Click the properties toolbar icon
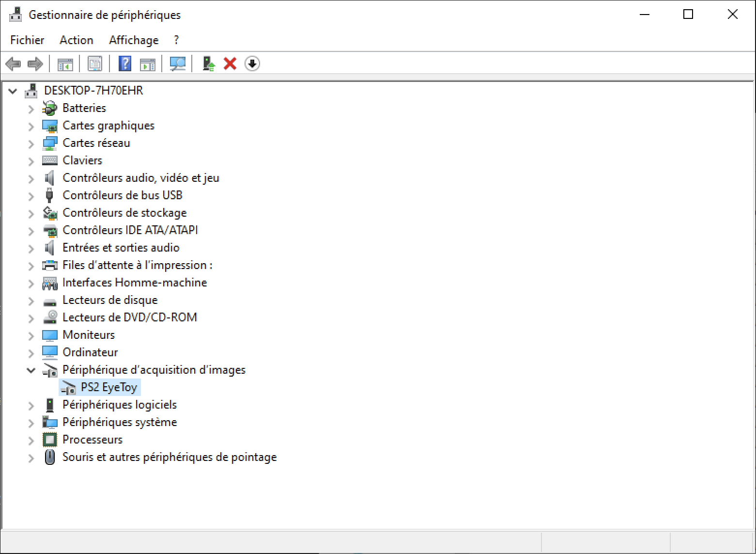The width and height of the screenshot is (756, 554). [x=95, y=63]
